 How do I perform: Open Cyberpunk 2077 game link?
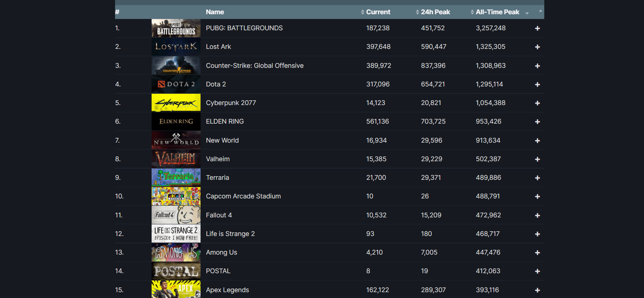tap(231, 103)
